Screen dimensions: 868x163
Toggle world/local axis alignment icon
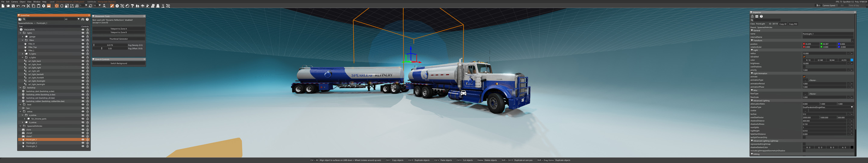pos(72,6)
